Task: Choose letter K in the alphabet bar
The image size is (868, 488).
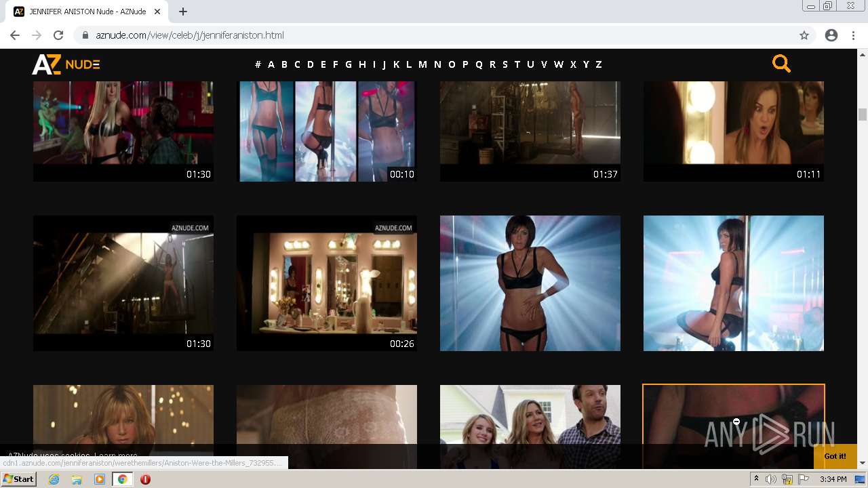Action: [x=397, y=64]
